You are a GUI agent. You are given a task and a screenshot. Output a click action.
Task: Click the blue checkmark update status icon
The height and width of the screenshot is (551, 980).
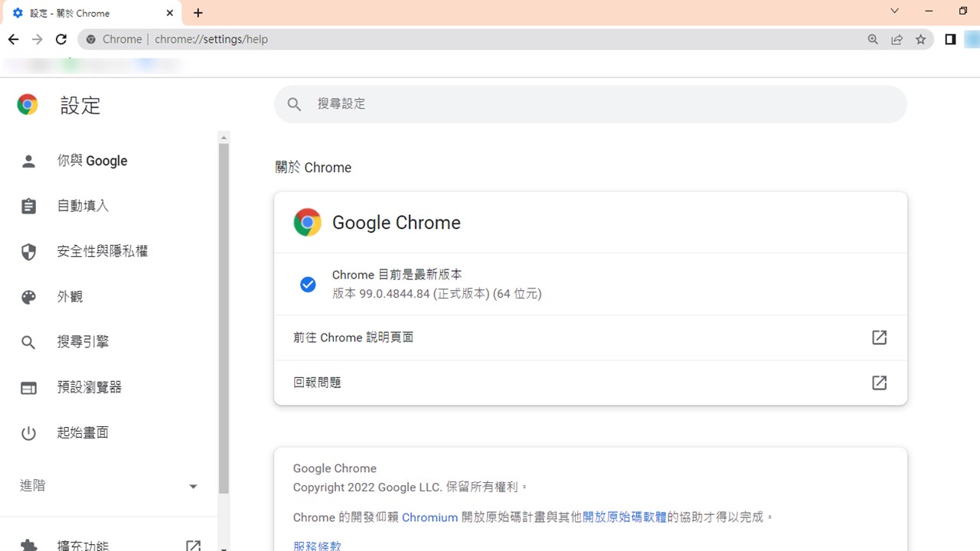[x=308, y=285]
